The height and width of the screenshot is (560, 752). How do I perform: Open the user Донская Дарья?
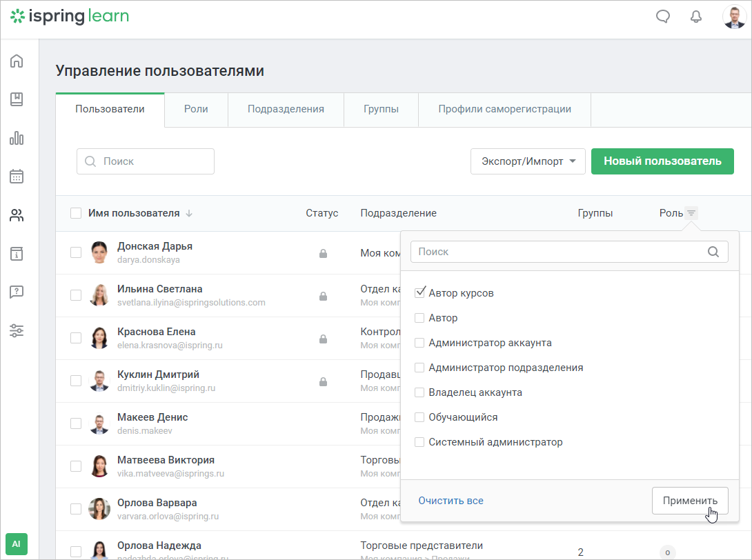tap(155, 246)
